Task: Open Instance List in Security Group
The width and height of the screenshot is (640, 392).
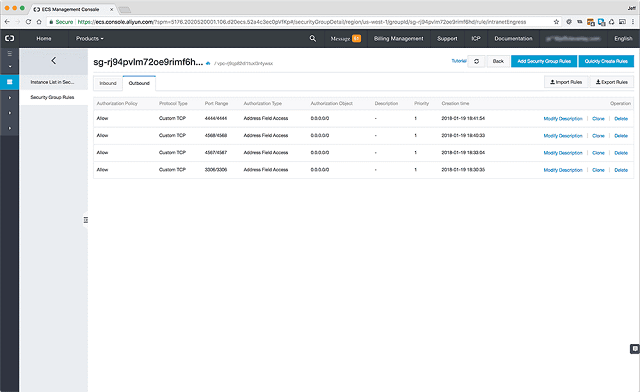Action: (53, 82)
